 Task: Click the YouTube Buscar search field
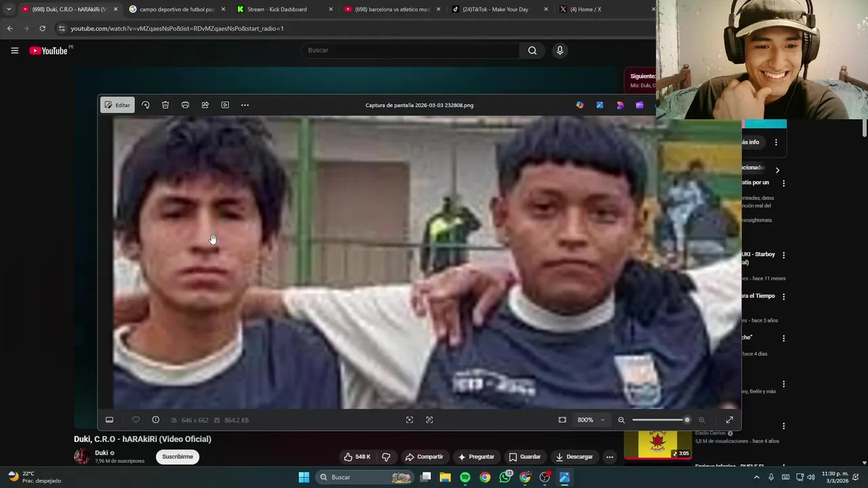pos(410,50)
